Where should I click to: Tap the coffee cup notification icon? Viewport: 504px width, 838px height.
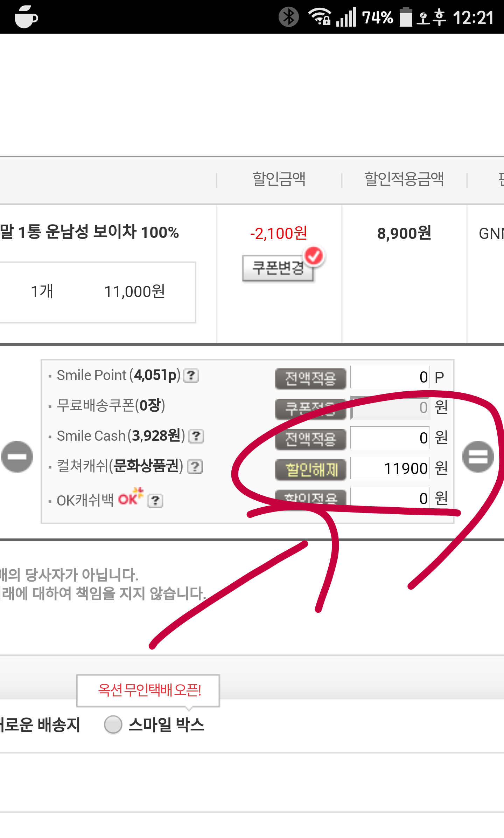click(x=26, y=17)
